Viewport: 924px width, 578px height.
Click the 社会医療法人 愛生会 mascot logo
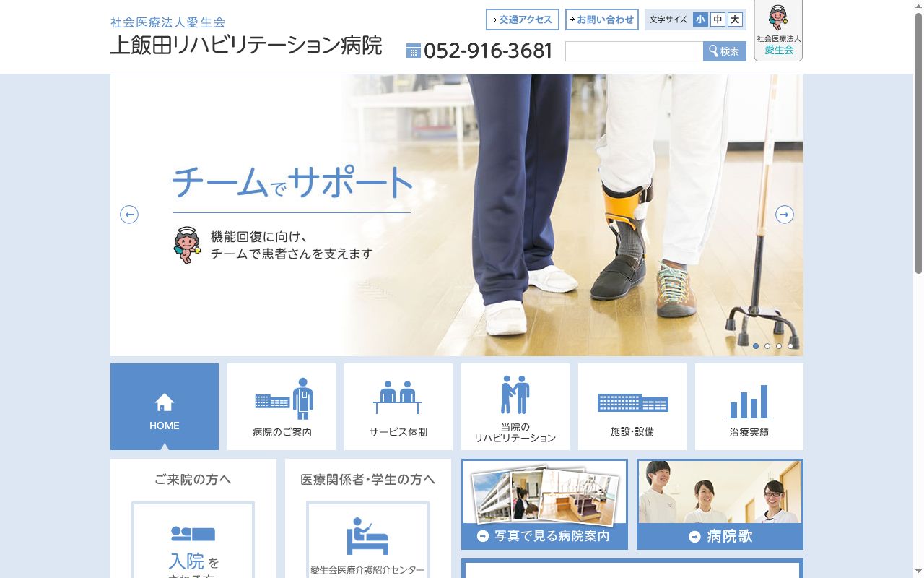778,30
